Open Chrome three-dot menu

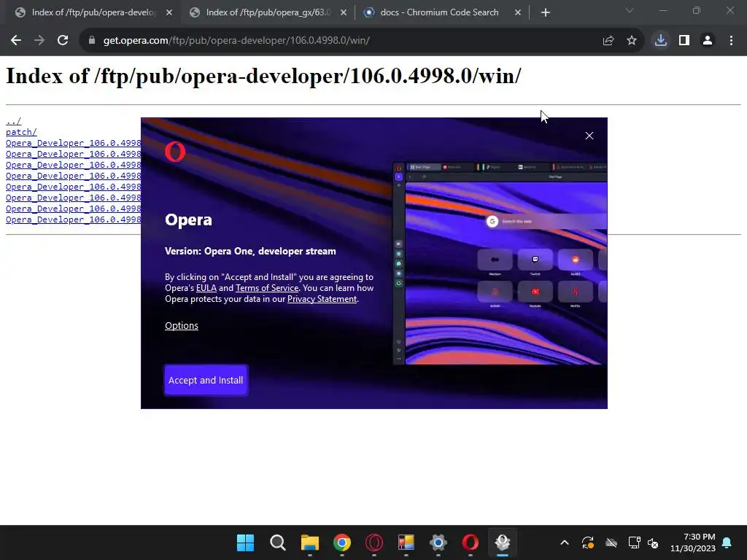click(731, 41)
